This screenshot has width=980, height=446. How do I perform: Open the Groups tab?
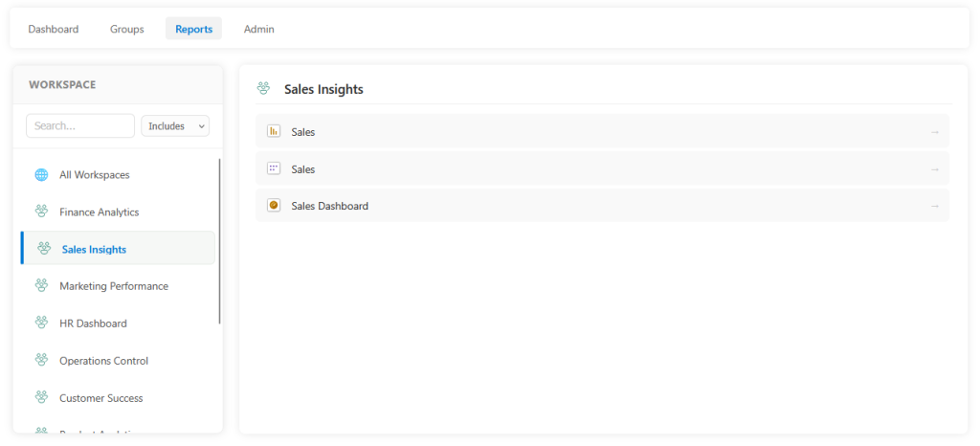click(127, 29)
